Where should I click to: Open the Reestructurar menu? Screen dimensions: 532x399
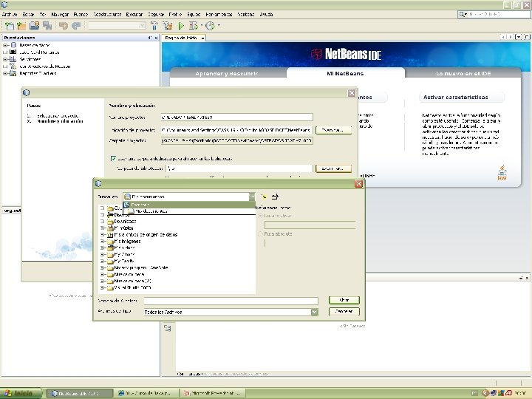[x=107, y=14]
